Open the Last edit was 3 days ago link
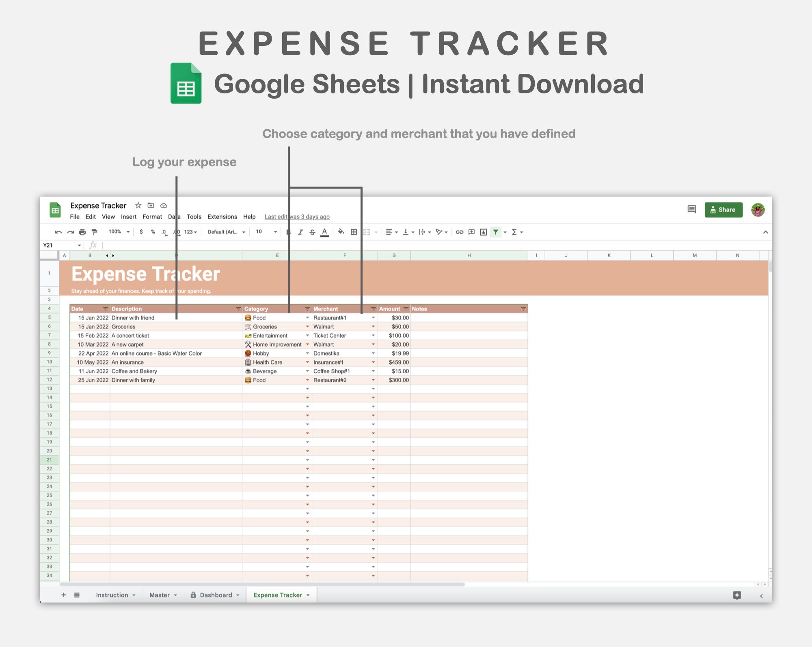This screenshot has height=647, width=812. click(297, 217)
